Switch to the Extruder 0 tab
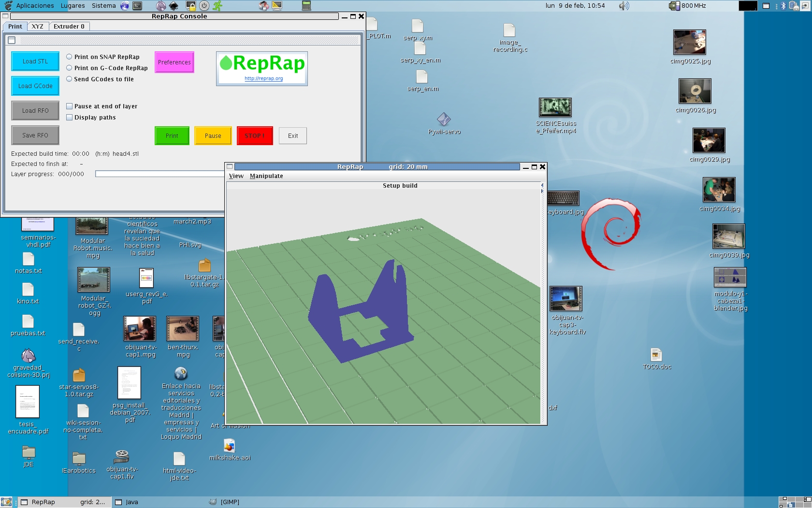The height and width of the screenshot is (508, 812). (x=69, y=27)
